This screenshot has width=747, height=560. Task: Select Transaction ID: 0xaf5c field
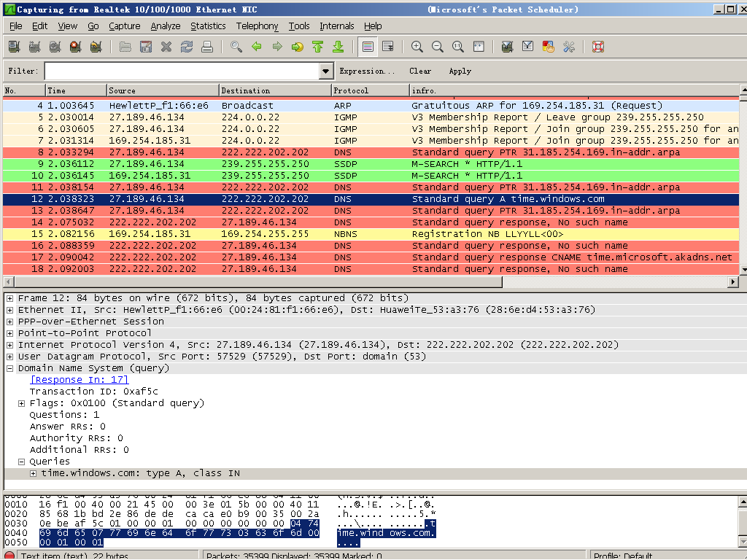(x=94, y=392)
